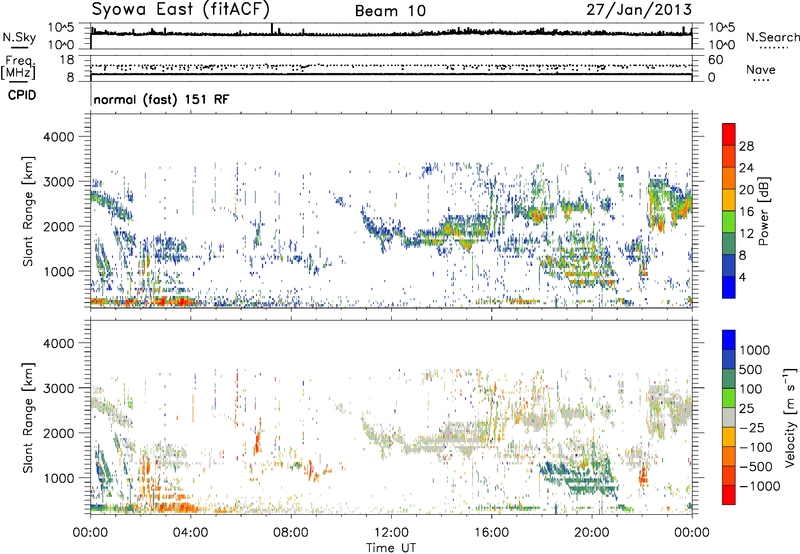Image resolution: width=800 pixels, height=554 pixels.
Task: Click '12:00' on the time axis
Action: (x=391, y=533)
